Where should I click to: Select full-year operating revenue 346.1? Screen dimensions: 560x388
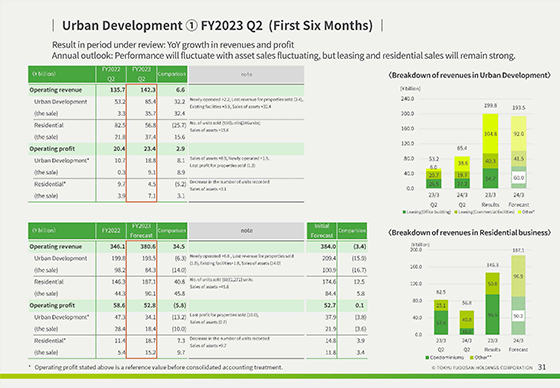coord(118,247)
